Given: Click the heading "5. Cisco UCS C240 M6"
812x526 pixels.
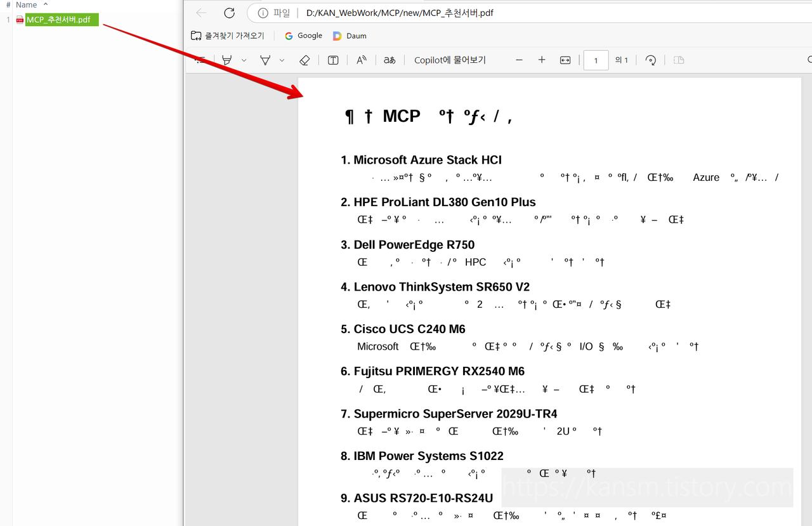Looking at the screenshot, I should tap(403, 329).
